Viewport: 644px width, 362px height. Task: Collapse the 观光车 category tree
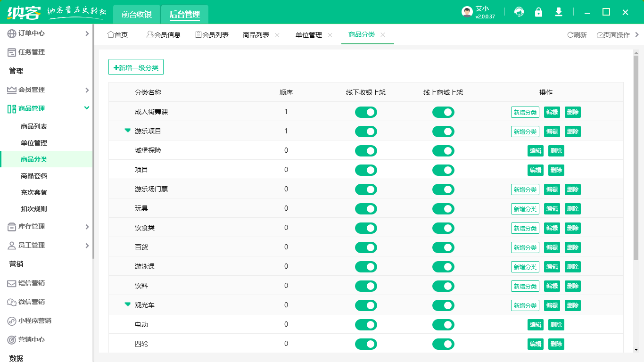click(127, 305)
